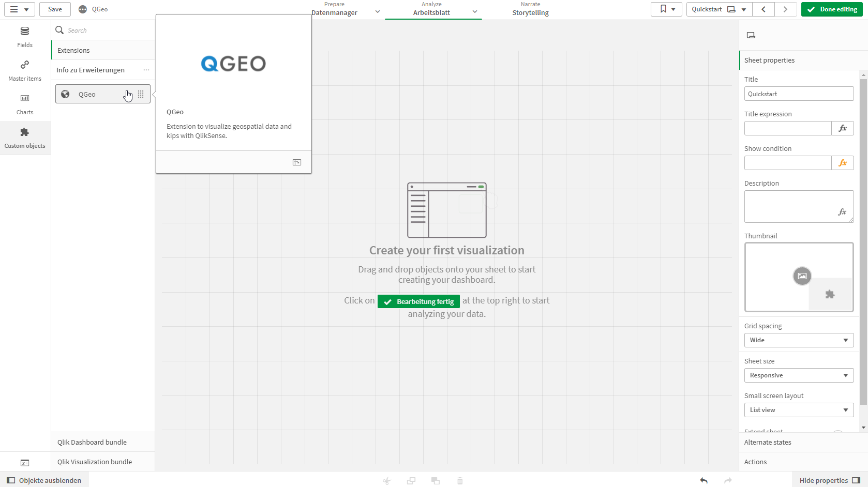Open Show condition expression editor

(x=842, y=163)
